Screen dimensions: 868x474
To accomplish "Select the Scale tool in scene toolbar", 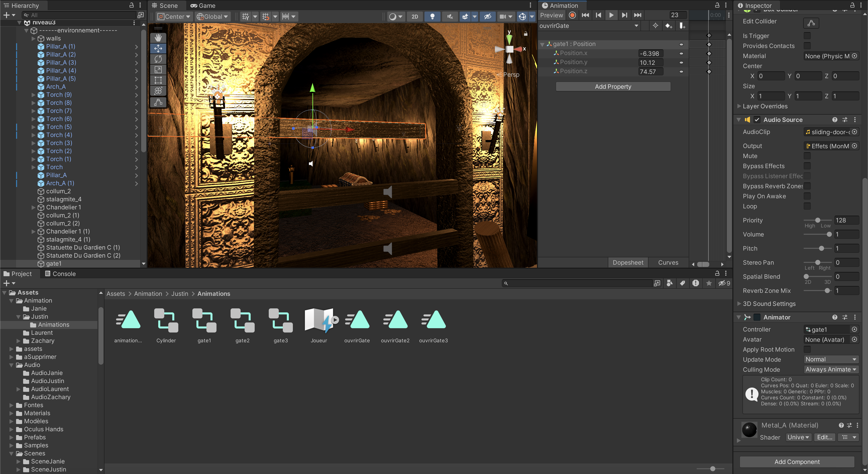I will tap(158, 69).
